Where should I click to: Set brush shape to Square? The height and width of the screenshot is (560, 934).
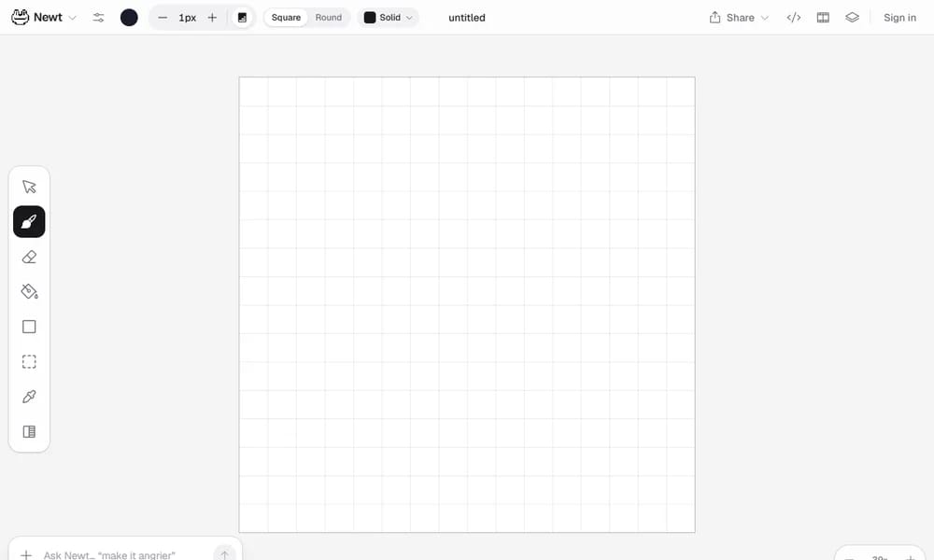click(286, 18)
